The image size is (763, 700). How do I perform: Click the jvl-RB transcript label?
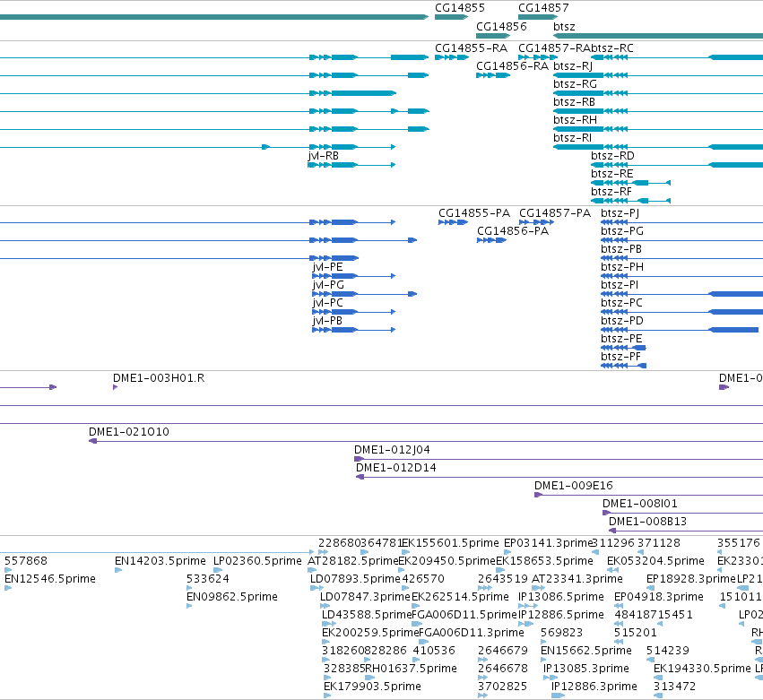(323, 156)
